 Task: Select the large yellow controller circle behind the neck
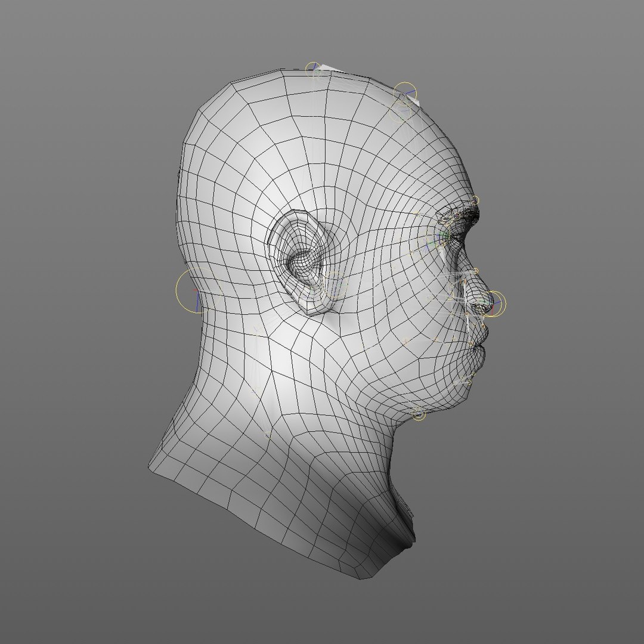(x=199, y=291)
